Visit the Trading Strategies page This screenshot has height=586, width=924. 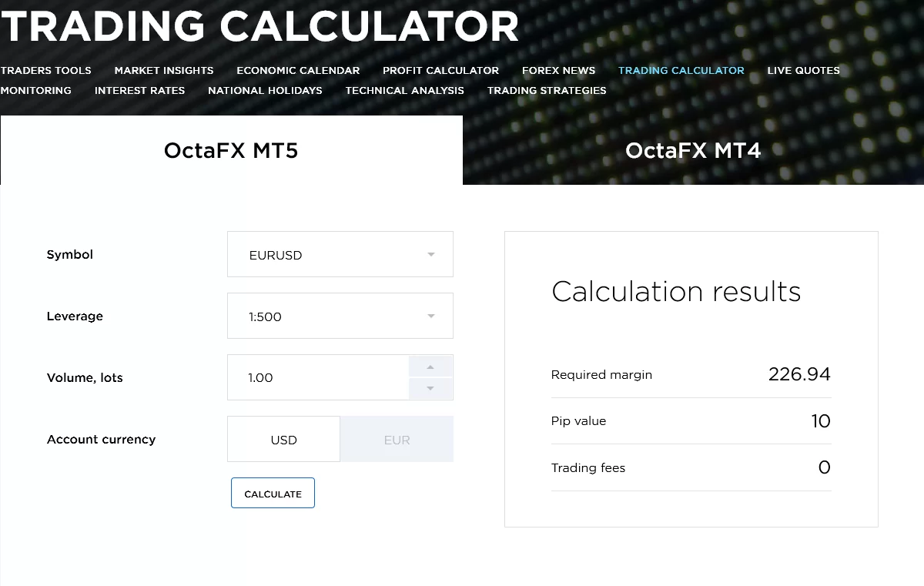coord(547,90)
